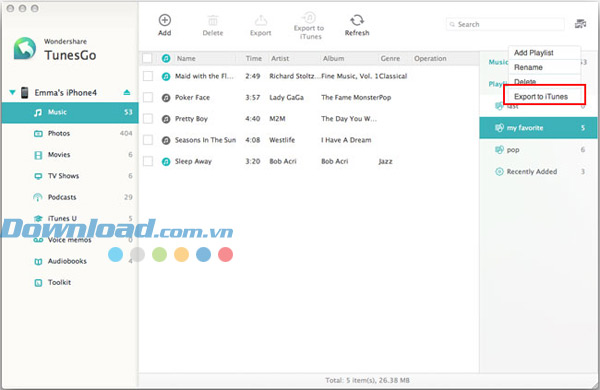
Task: Open Podcasts in the sidebar
Action: [x=70, y=197]
